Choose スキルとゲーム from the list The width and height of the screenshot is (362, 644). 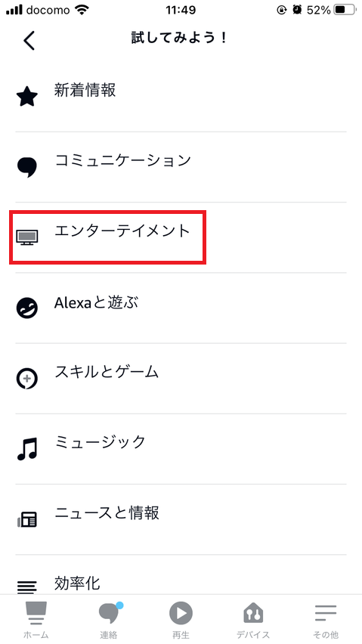181,378
